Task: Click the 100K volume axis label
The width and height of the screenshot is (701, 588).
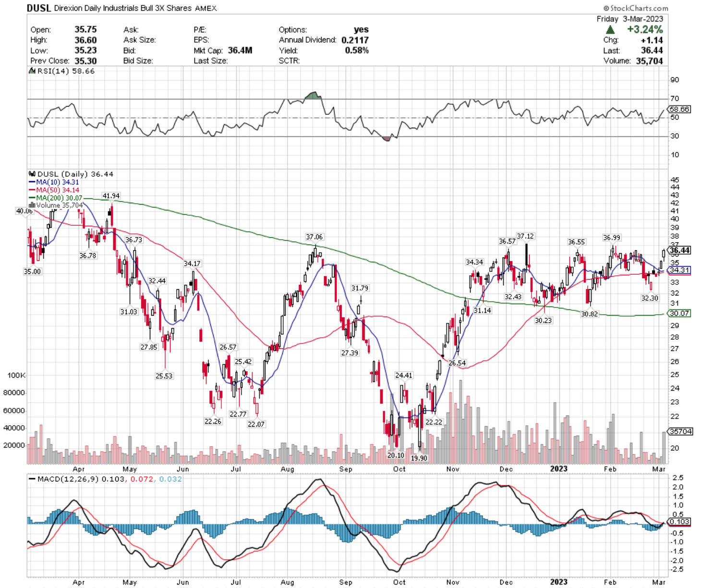Action: click(x=16, y=375)
